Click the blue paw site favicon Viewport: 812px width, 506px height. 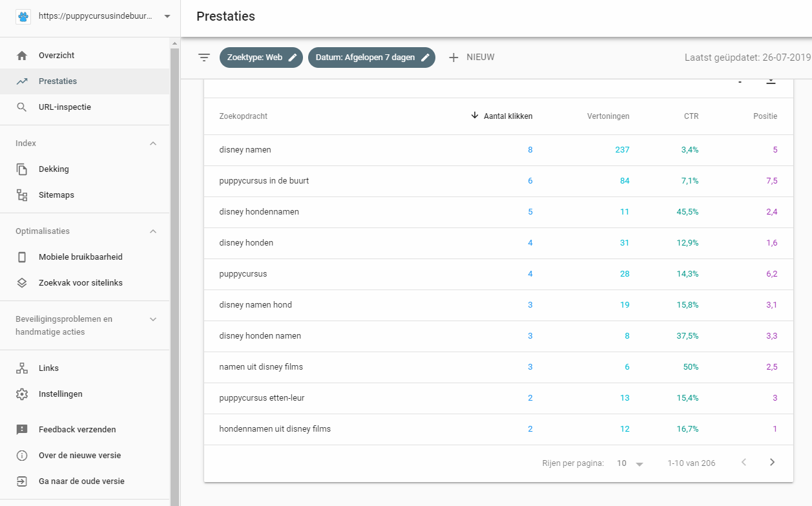pos(23,17)
